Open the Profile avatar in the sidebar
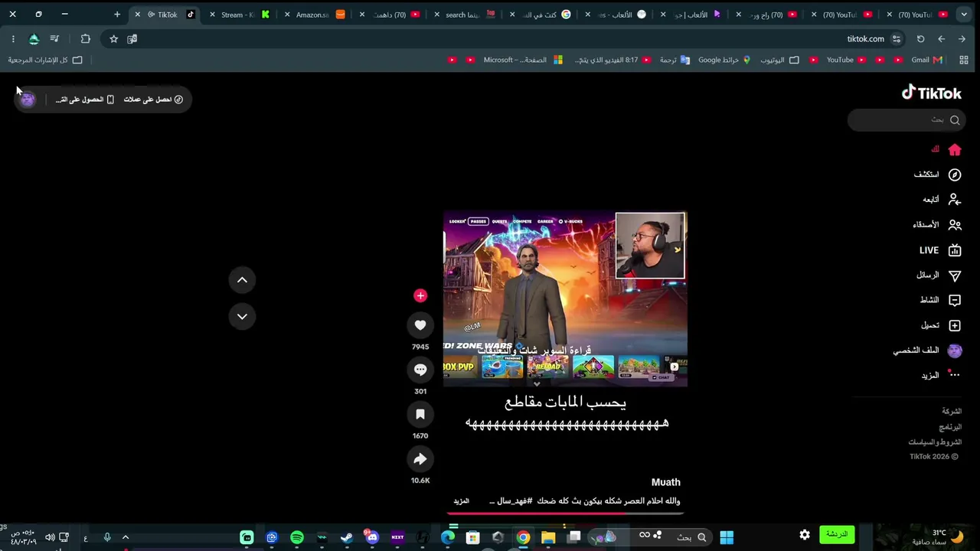 [x=955, y=350]
